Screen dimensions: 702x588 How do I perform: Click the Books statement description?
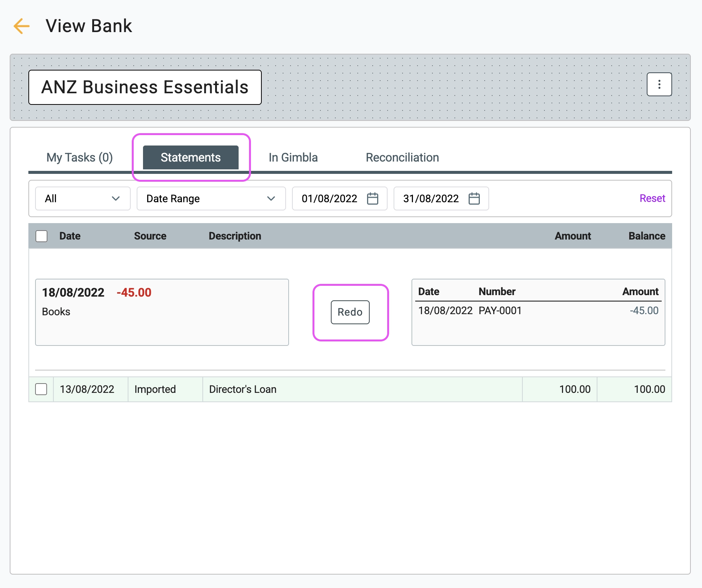[x=56, y=312]
